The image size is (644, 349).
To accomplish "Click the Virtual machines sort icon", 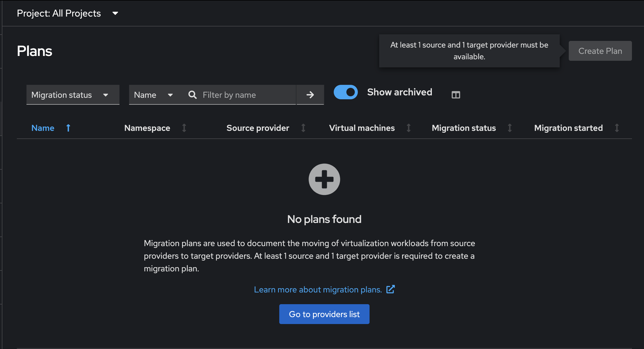I will (409, 128).
